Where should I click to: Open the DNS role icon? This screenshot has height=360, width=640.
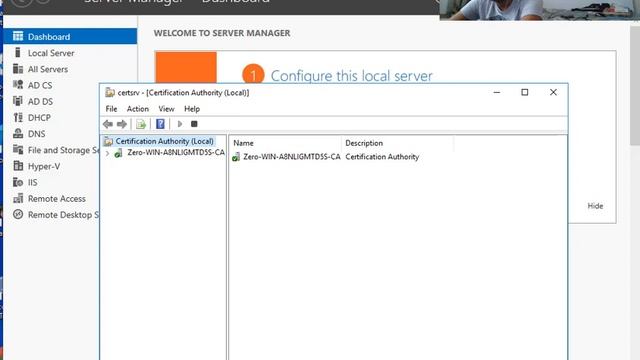point(18,133)
